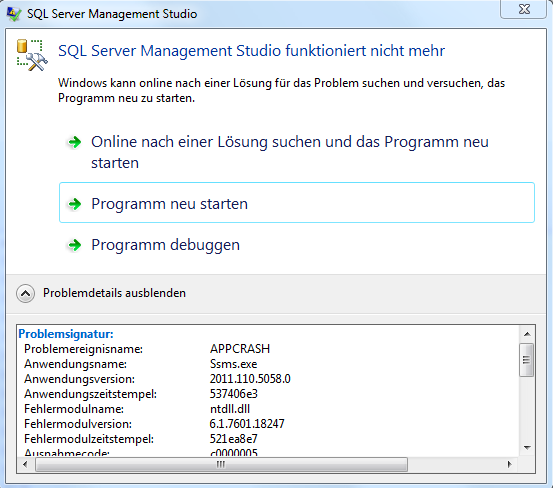Click green arrow beside 'Online nach einer Lösung suchen'

[x=74, y=142]
